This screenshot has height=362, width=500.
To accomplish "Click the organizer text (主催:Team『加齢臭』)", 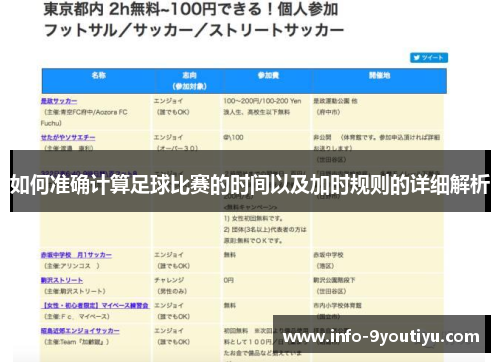I will tap(77, 342).
